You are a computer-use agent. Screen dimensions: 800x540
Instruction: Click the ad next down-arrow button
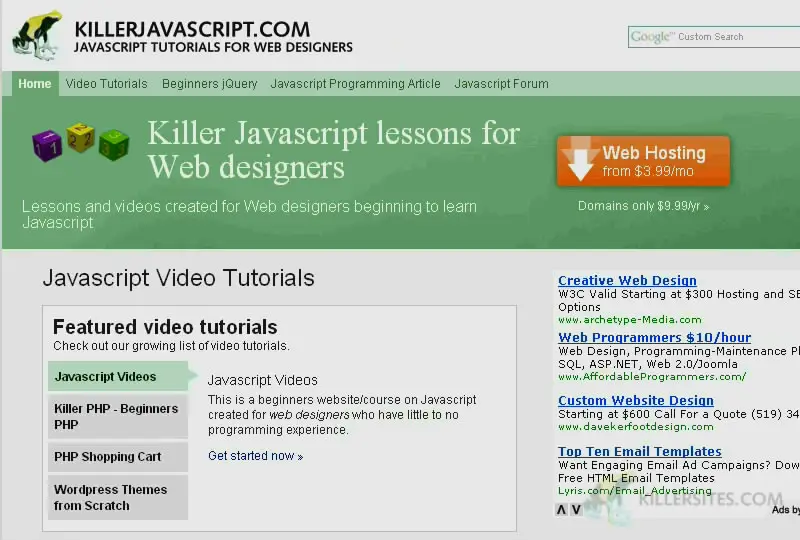pos(576,509)
